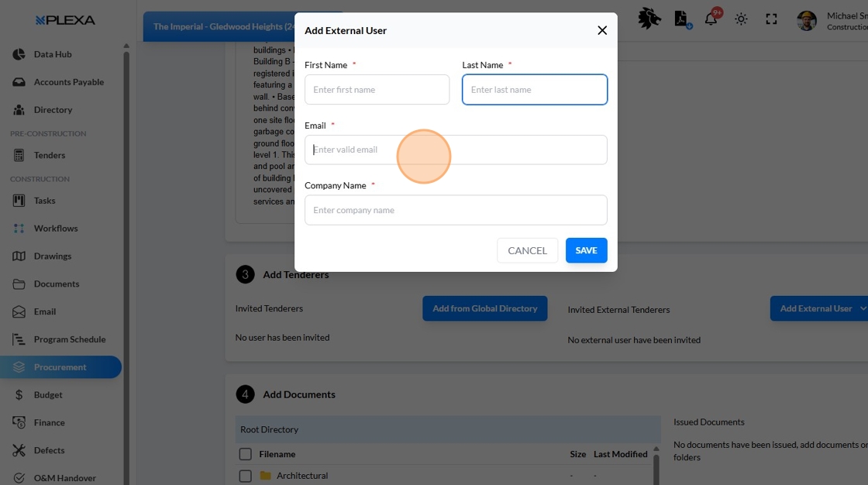Tick the Architectural folder checkbox
Screen dimensions: 868x485
tap(245, 476)
